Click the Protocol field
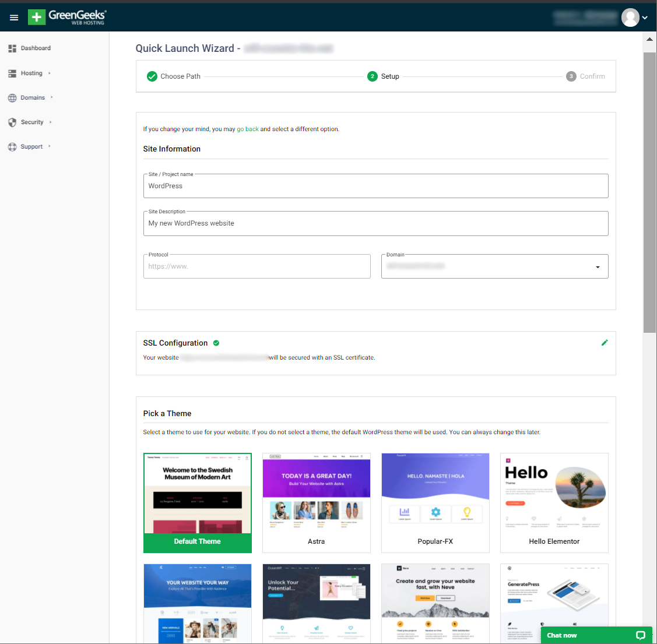 coord(257,266)
